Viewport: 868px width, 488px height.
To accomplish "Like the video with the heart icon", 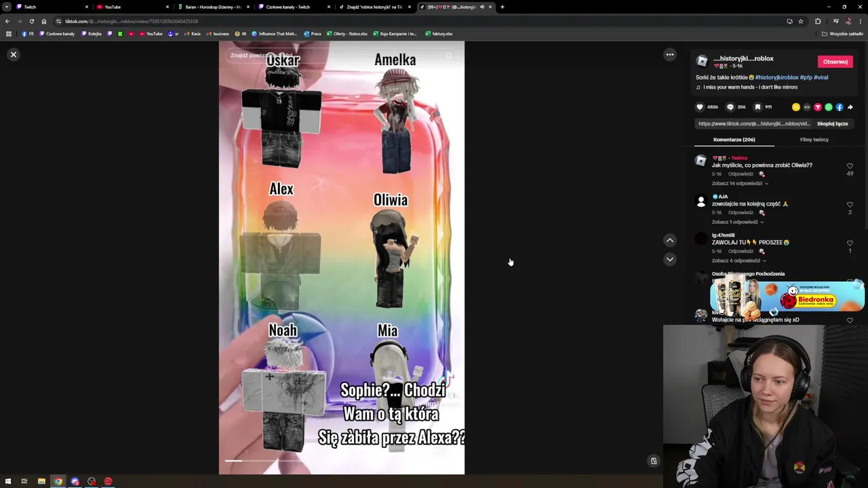I will (x=700, y=107).
